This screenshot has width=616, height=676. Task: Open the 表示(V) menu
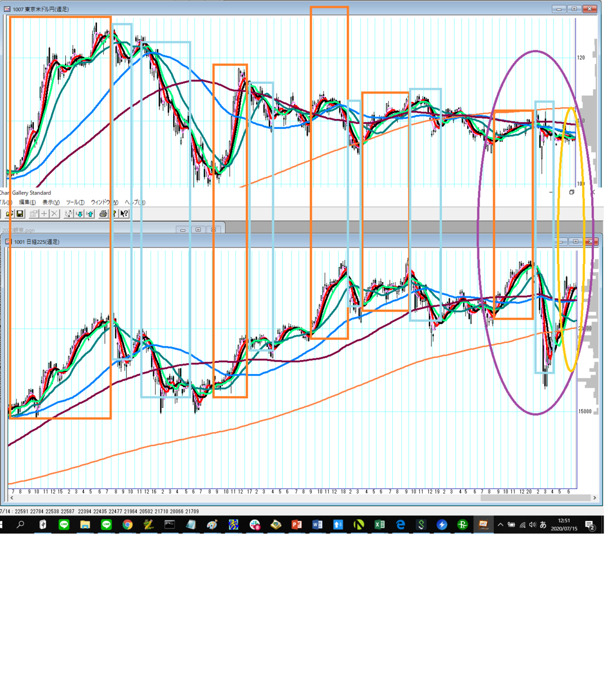tap(51, 202)
